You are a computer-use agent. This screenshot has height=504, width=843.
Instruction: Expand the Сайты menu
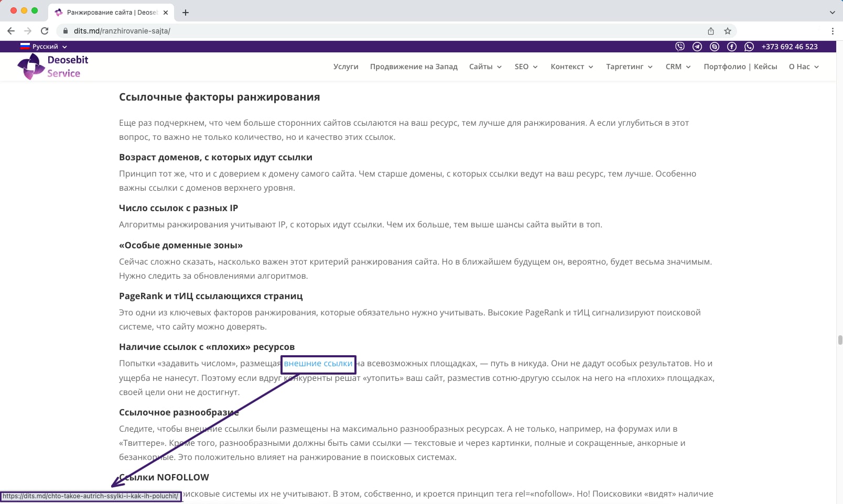click(x=485, y=67)
